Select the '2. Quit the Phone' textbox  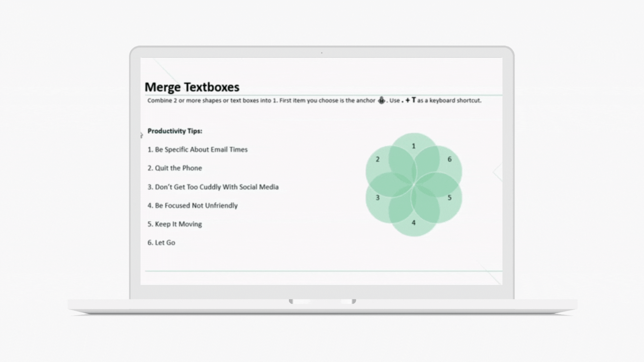175,168
